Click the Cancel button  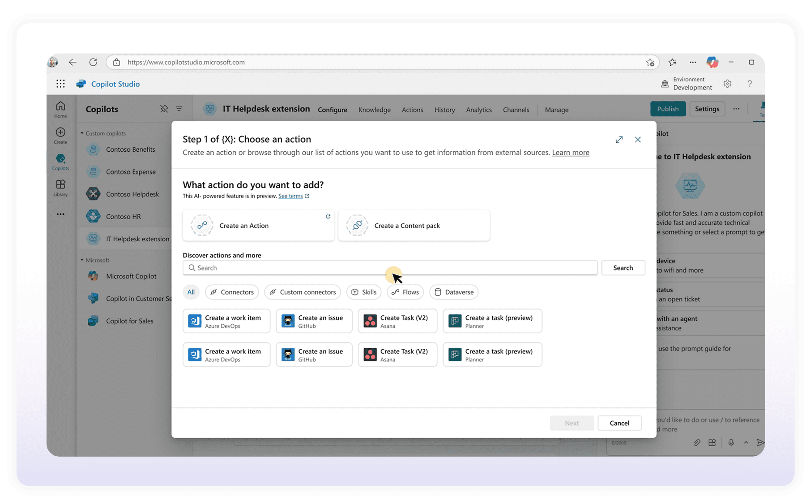(619, 423)
